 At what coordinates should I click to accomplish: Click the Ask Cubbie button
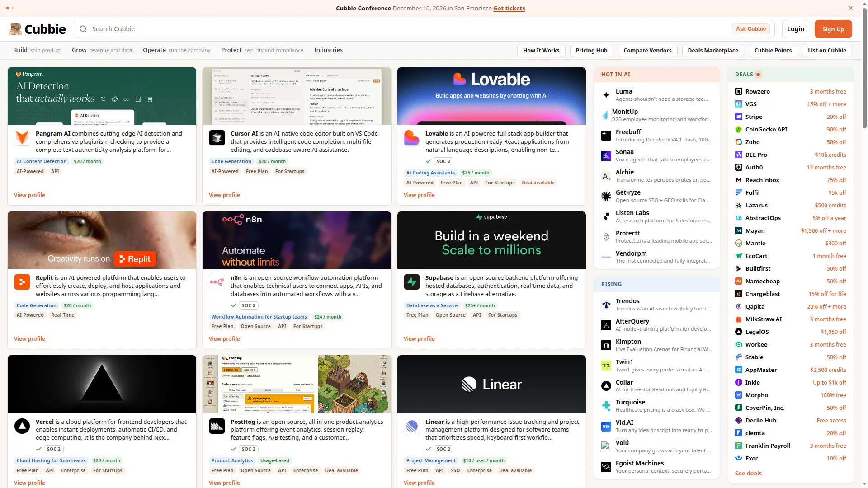(x=750, y=29)
